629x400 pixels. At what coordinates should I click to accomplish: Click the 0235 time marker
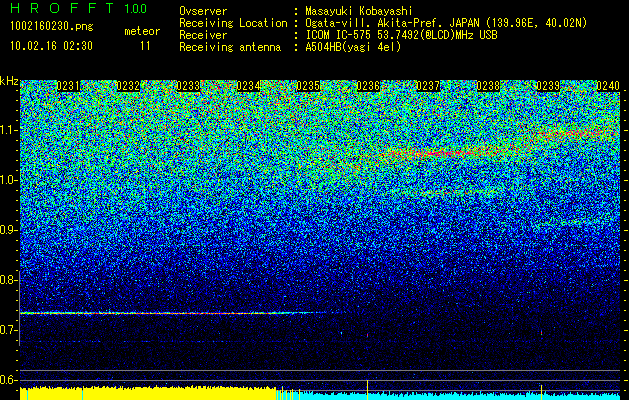pos(308,86)
